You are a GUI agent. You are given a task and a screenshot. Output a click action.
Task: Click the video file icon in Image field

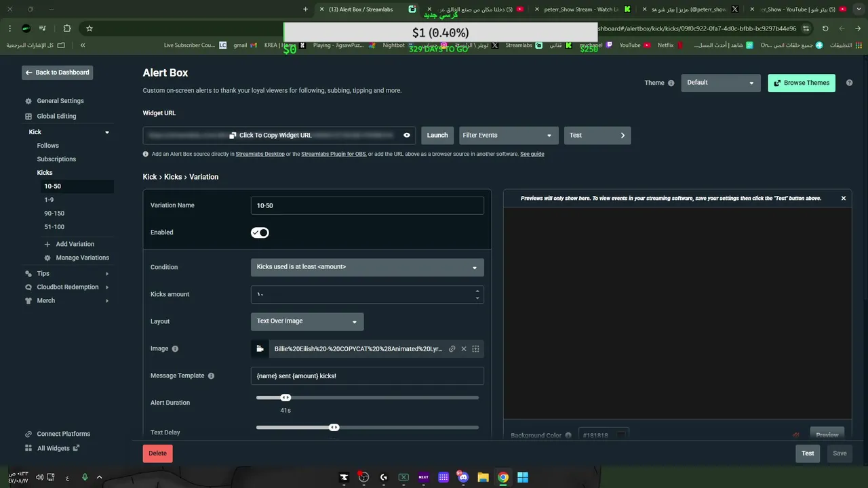click(260, 349)
